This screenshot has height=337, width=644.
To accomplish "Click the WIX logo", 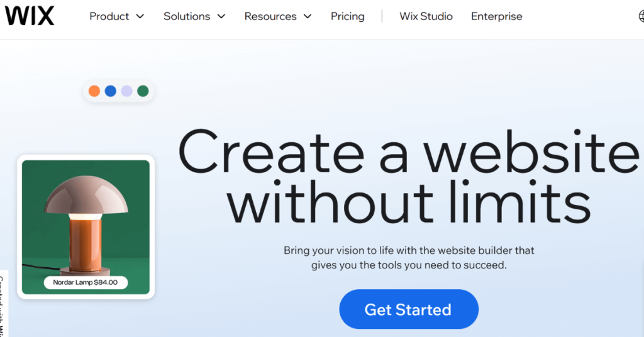I will click(30, 16).
